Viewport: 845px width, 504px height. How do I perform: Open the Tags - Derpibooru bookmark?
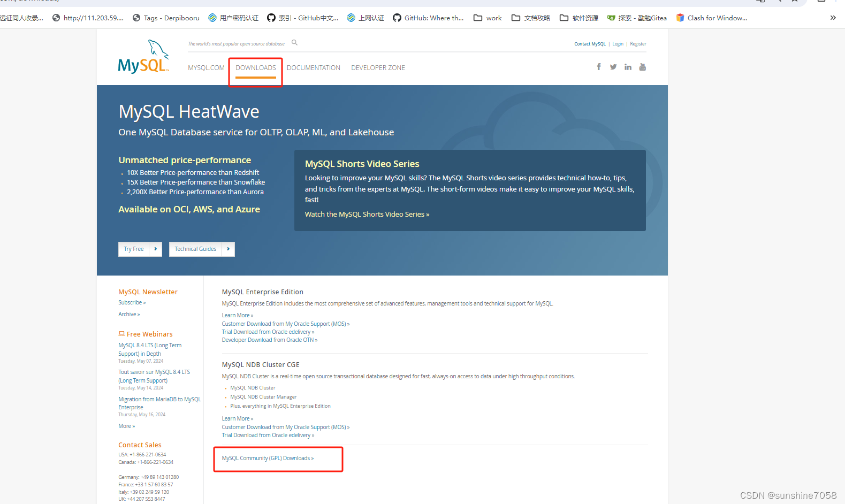coord(166,18)
